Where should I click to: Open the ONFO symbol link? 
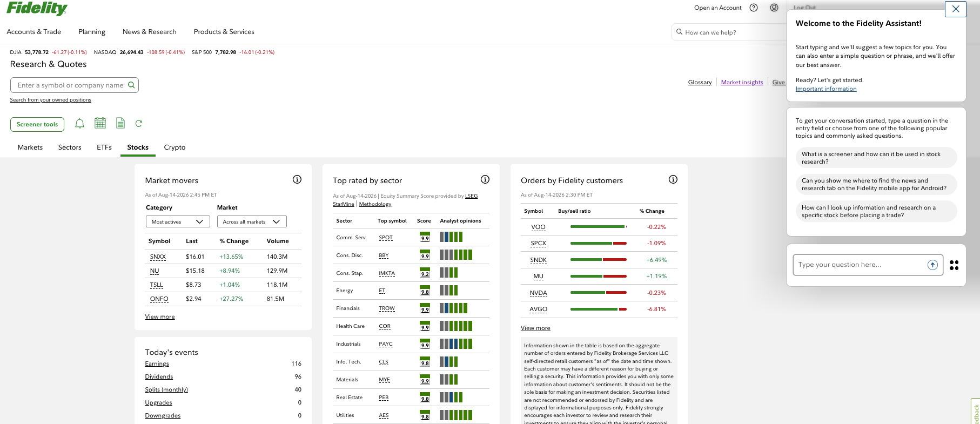point(159,299)
